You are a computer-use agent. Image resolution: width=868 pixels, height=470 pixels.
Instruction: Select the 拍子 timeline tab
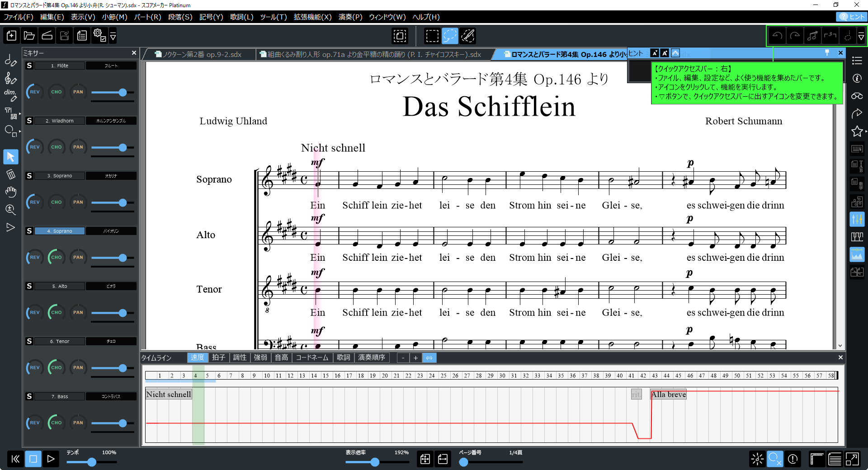(x=219, y=358)
